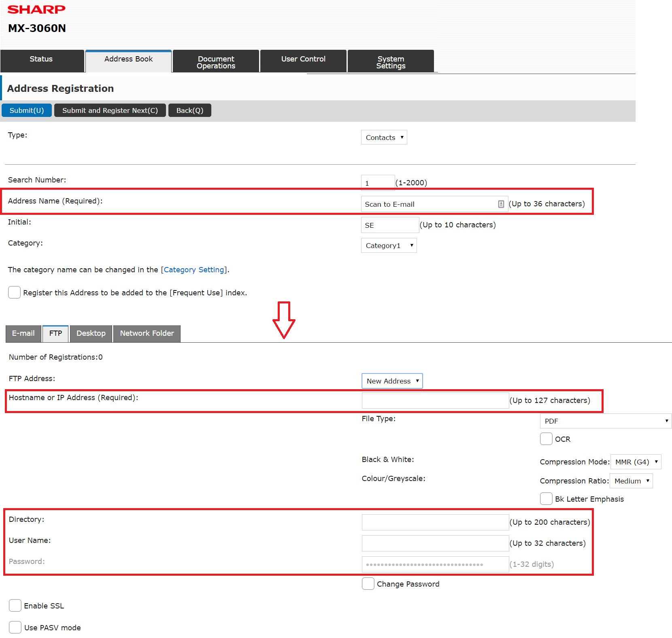Enable SSL checkbox
The width and height of the screenshot is (672, 638).
15,605
